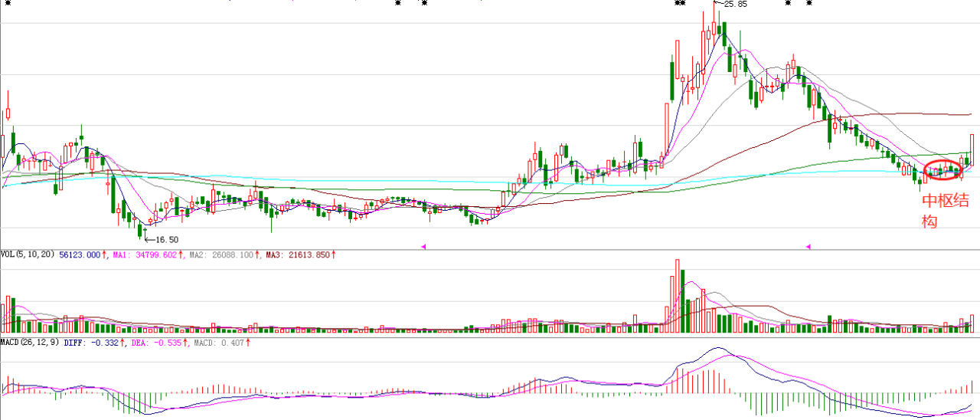Select the MACD(26,12,9) indicator label
Image resolution: width=980 pixels, height=420 pixels.
pos(29,343)
